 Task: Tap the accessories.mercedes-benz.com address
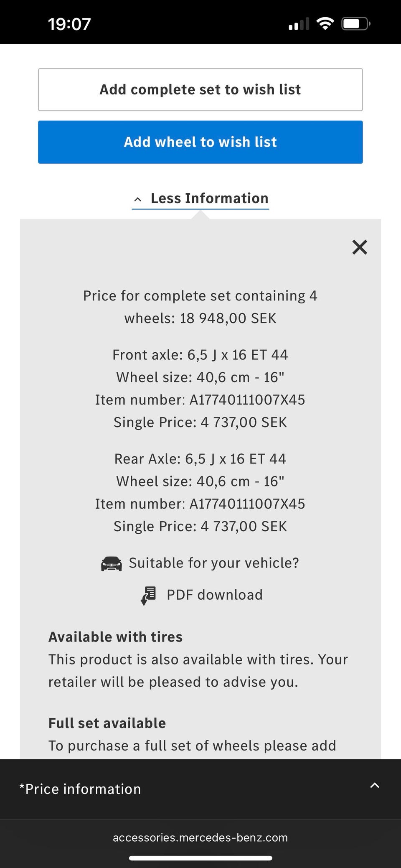tap(200, 837)
